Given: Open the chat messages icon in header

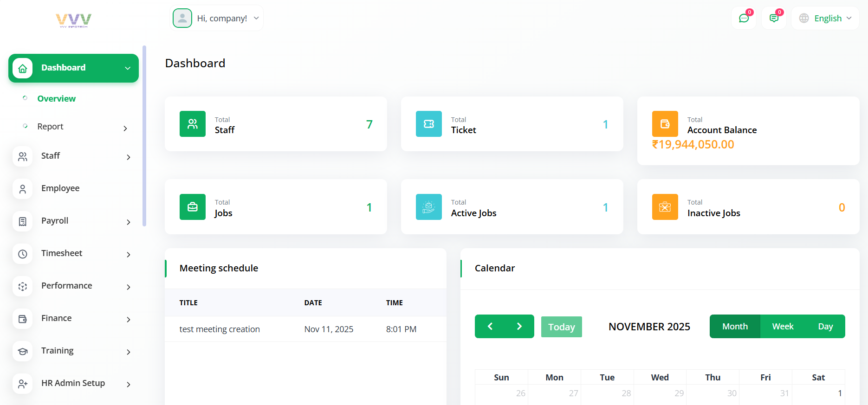Looking at the screenshot, I should (744, 19).
